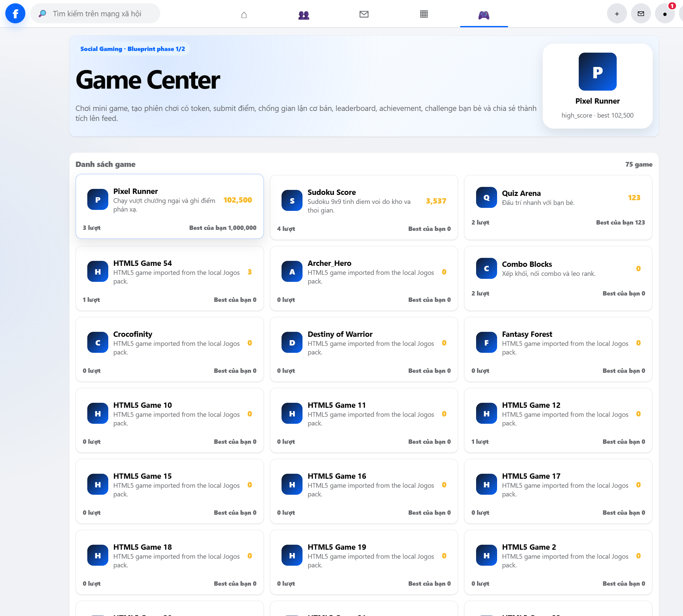Open the Pixel Runner game title
The width and height of the screenshot is (683, 616).
[135, 191]
